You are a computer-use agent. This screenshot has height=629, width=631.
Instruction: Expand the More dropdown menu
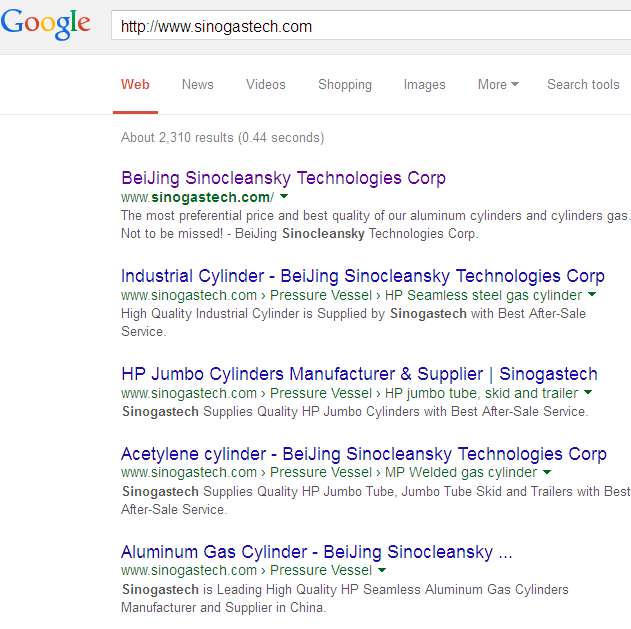(x=498, y=85)
